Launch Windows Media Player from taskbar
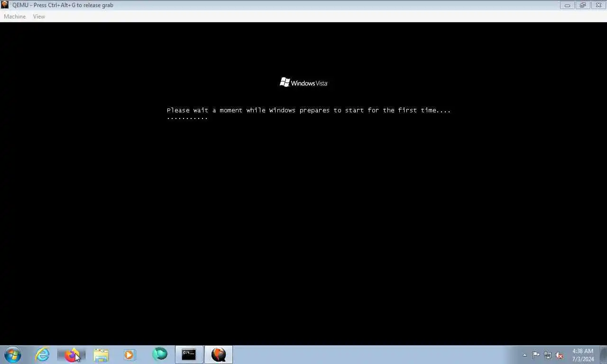Image resolution: width=607 pixels, height=364 pixels. pyautogui.click(x=129, y=355)
